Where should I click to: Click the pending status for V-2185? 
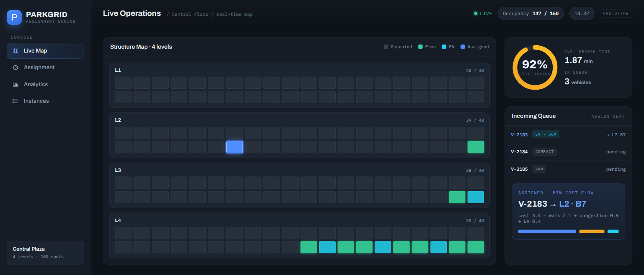616,169
